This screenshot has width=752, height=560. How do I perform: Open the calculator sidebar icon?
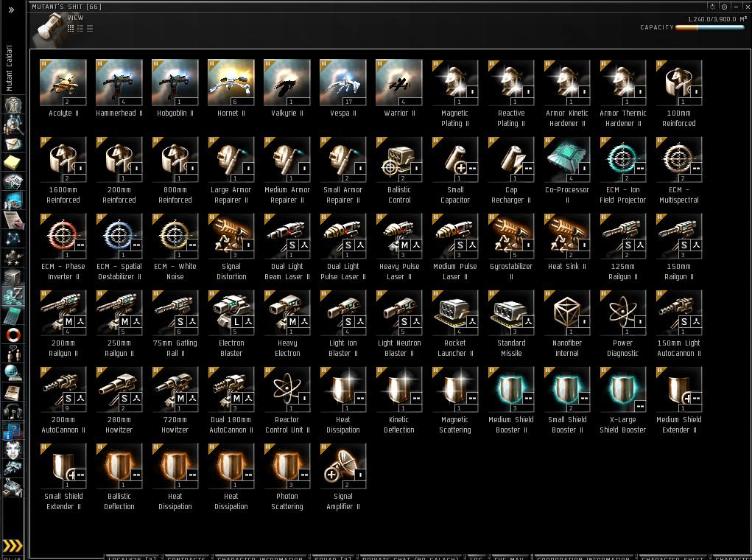tap(13, 315)
